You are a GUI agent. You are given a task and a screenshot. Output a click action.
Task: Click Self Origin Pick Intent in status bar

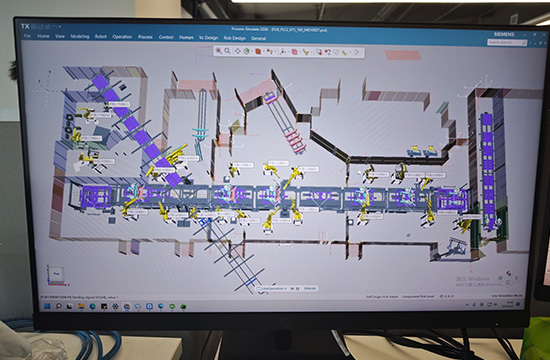tap(382, 296)
